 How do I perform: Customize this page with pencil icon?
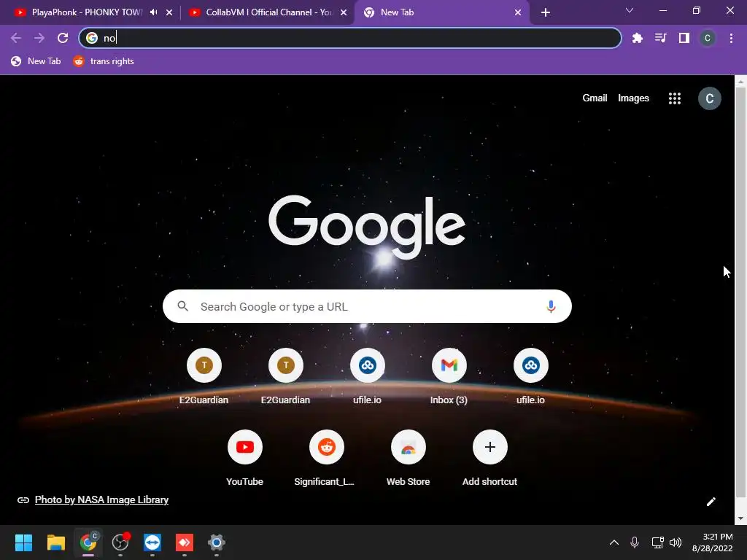pos(711,502)
